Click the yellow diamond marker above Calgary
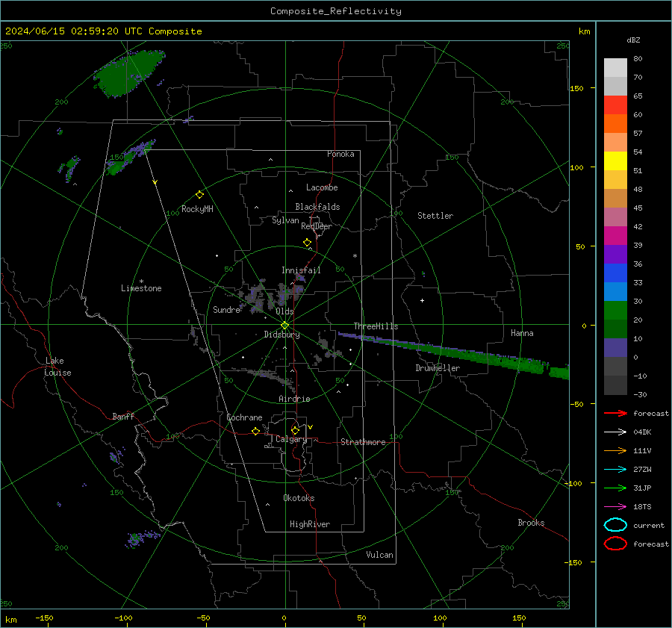672x628 pixels. point(295,430)
